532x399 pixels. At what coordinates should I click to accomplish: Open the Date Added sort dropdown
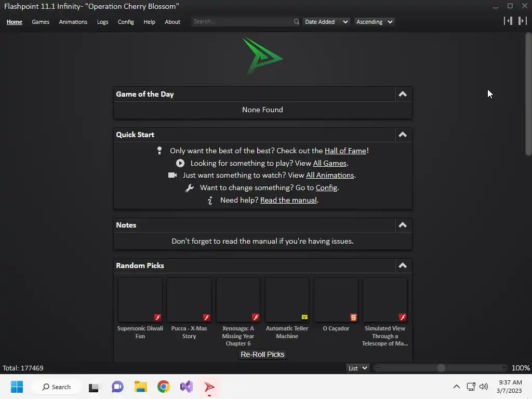tap(326, 22)
